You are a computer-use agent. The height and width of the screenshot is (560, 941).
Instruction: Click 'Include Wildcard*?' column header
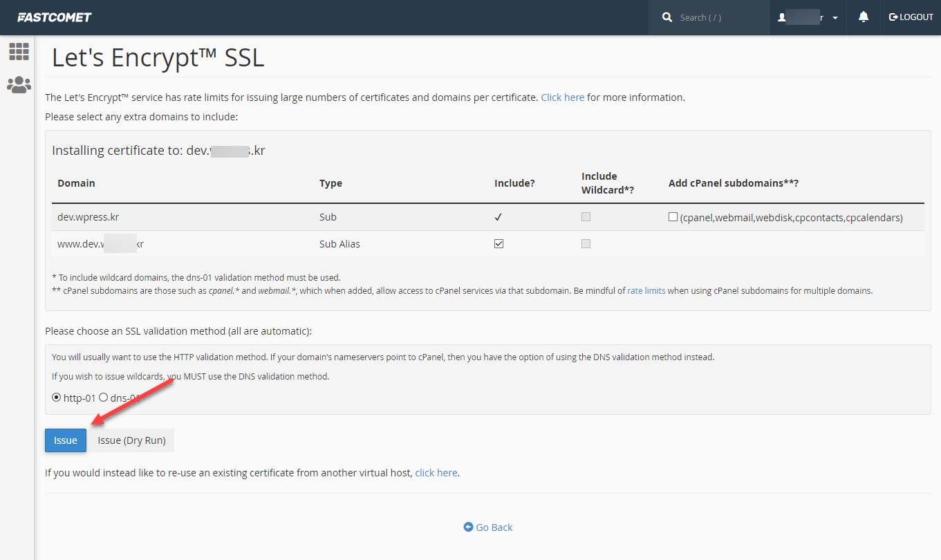608,183
